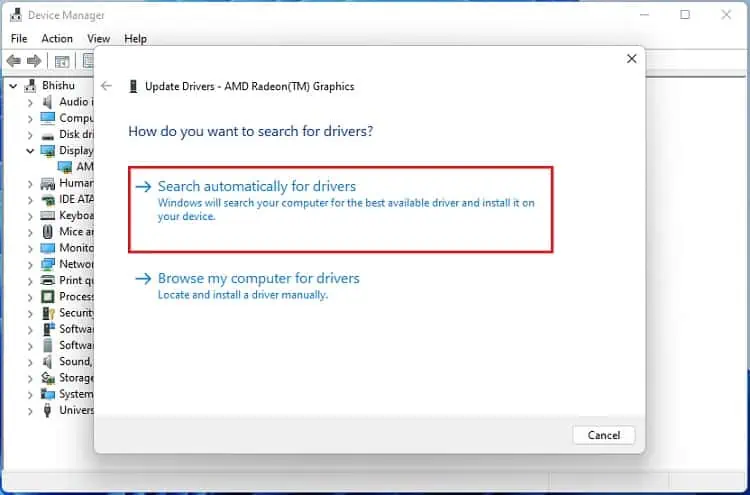Expand the Security devices category
The image size is (750, 495).
[30, 314]
